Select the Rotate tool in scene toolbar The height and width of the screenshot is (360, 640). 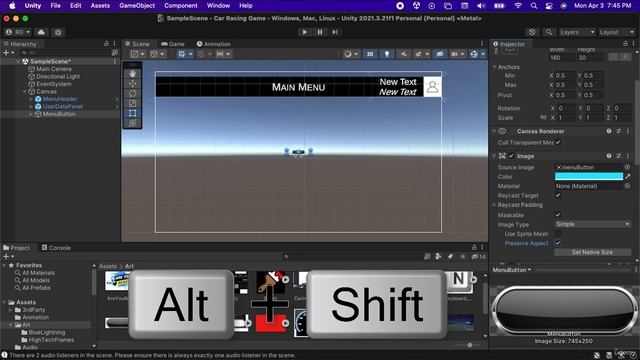click(x=132, y=93)
